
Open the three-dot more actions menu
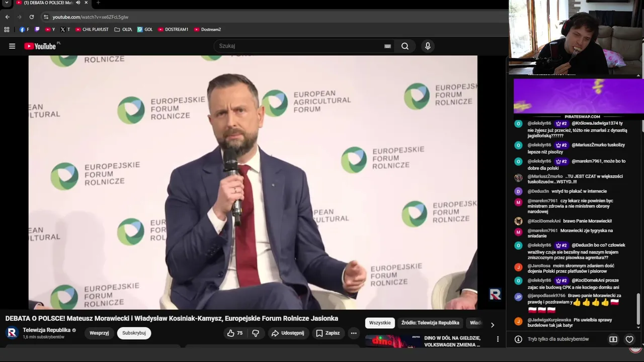(354, 333)
